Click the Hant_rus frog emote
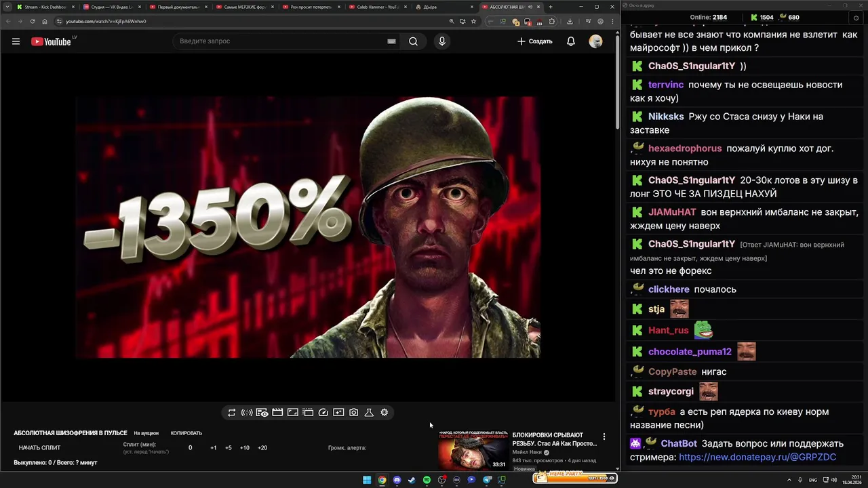This screenshot has width=868, height=488. [703, 330]
